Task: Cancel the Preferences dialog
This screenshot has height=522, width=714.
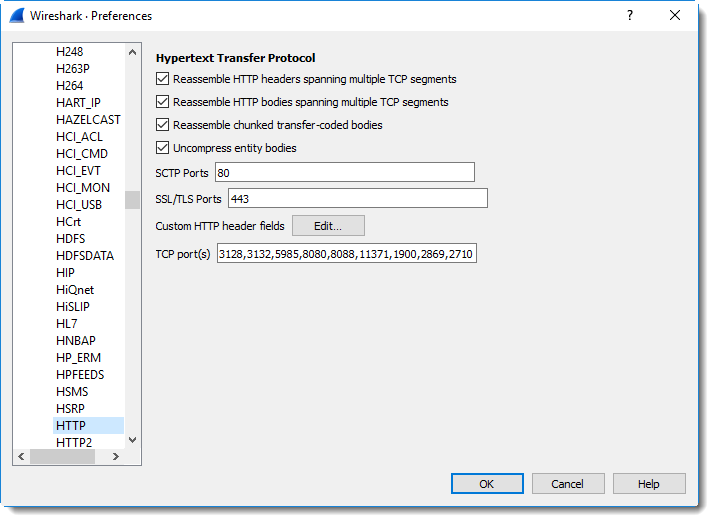Action: [x=568, y=484]
